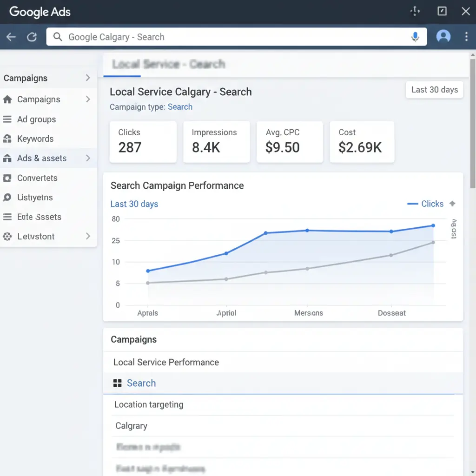The width and height of the screenshot is (476, 476).
Task: Click the Last 30 days chart link
Action: (x=134, y=204)
